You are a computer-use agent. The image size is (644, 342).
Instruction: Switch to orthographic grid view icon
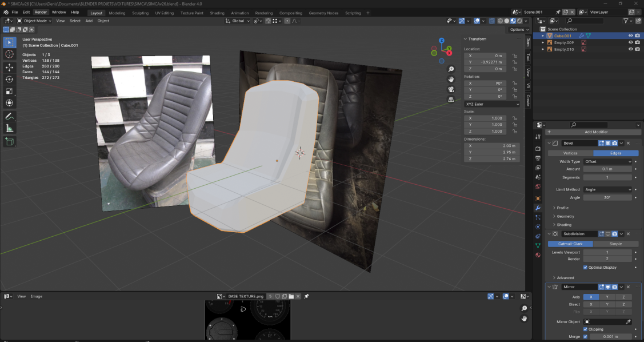coord(451,99)
